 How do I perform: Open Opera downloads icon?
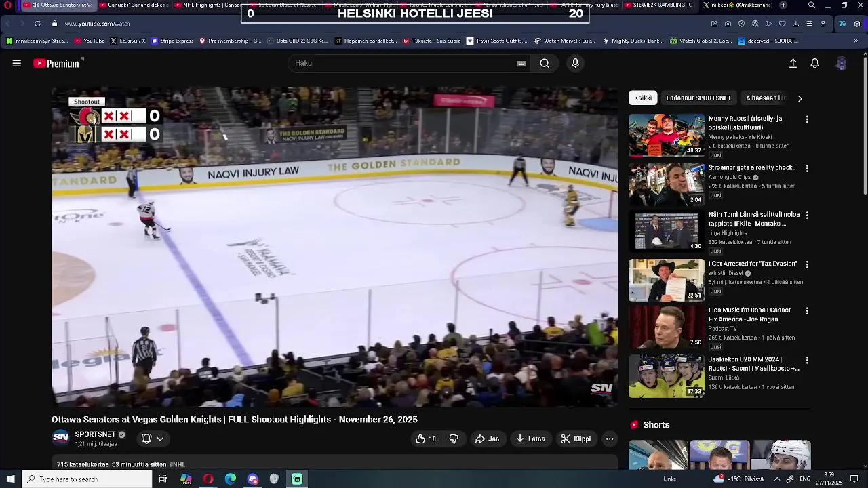pos(795,24)
